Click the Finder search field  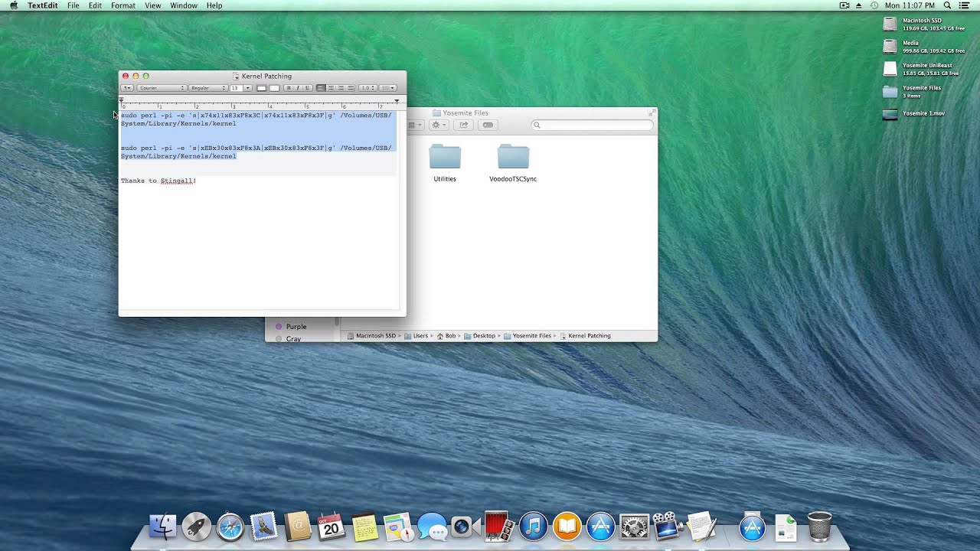[x=593, y=125]
